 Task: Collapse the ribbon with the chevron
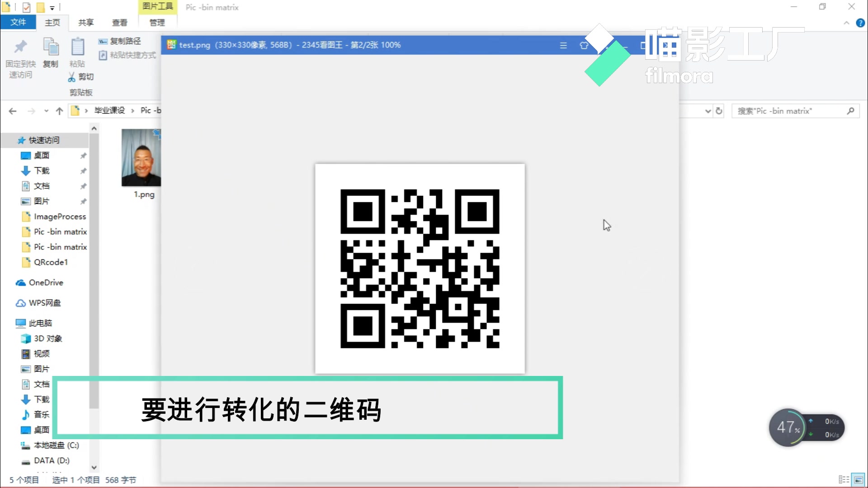(846, 23)
